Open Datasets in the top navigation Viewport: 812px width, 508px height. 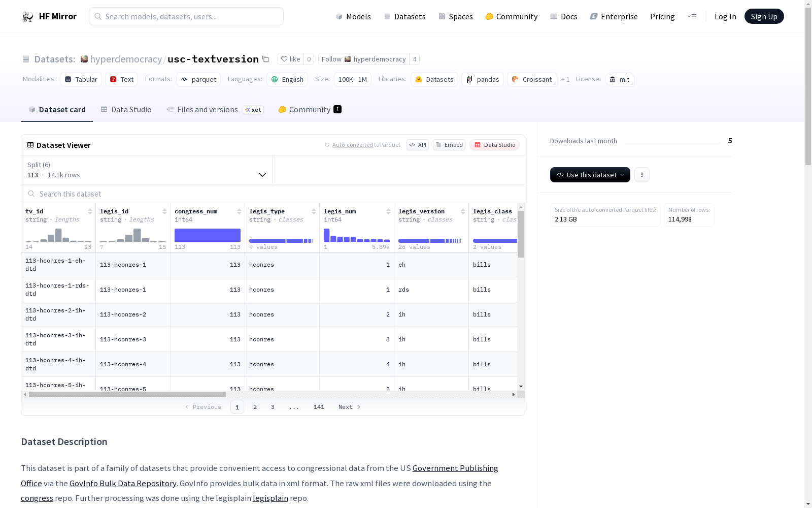[x=404, y=16]
